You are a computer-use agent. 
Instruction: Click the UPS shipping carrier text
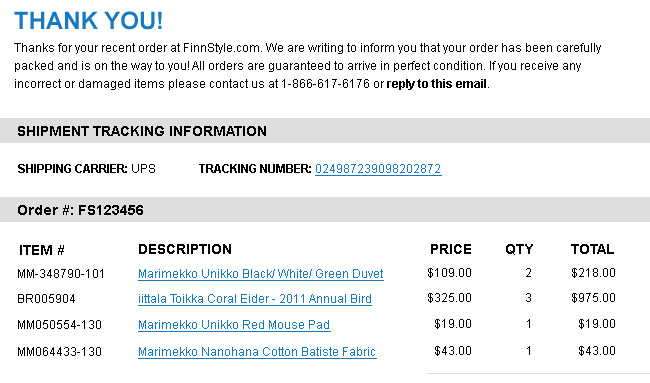pyautogui.click(x=143, y=169)
